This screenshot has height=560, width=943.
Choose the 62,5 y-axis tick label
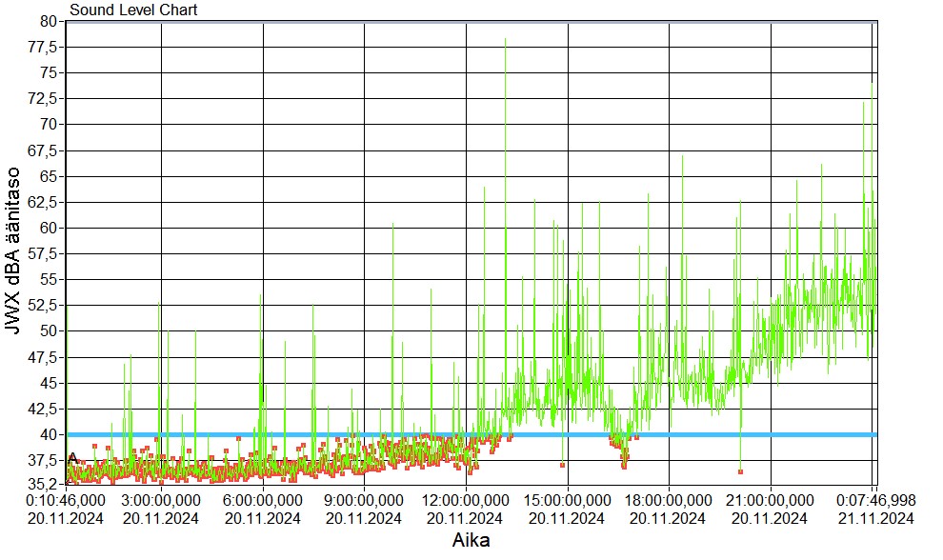43,202
